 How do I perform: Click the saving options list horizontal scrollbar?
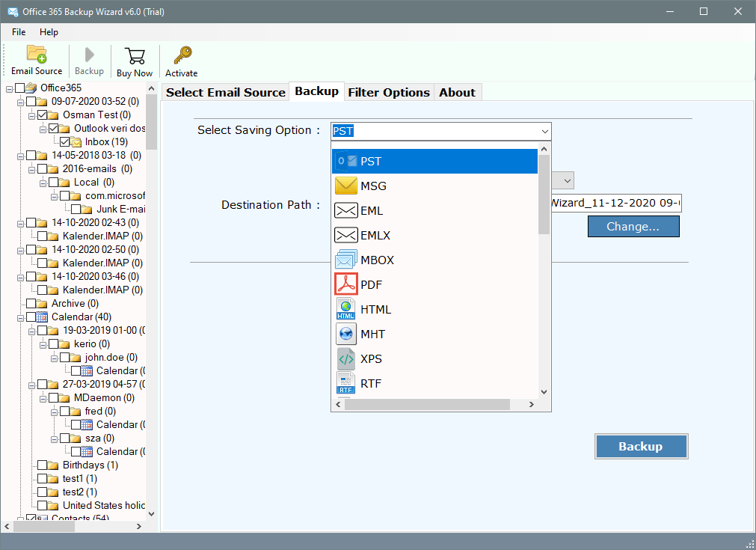pos(435,404)
